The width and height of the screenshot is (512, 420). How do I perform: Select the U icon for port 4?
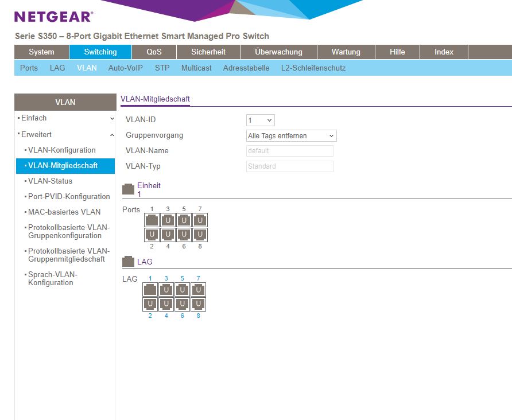pyautogui.click(x=168, y=234)
